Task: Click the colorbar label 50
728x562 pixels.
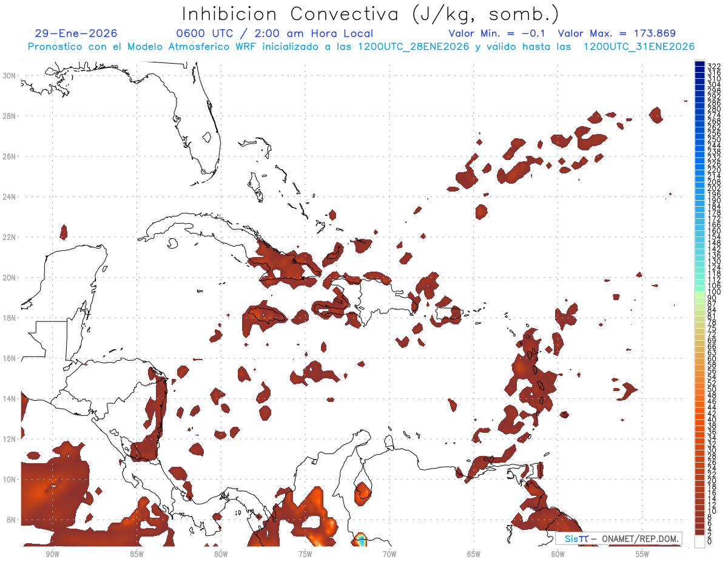Action: pos(712,389)
